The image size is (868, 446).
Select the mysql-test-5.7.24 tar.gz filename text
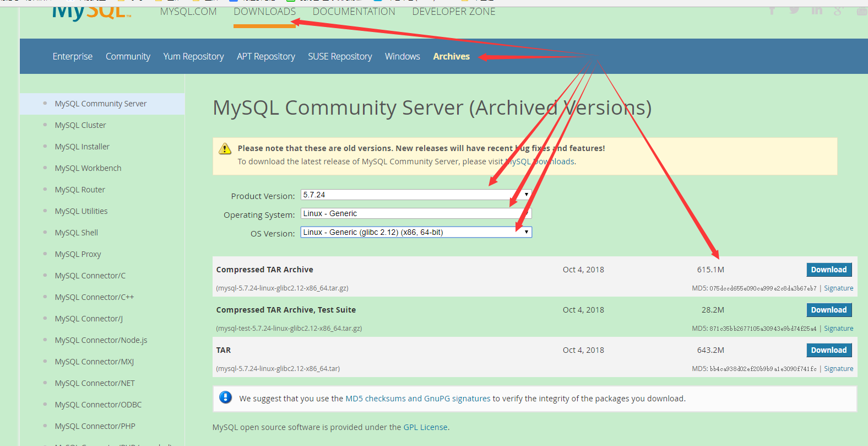(289, 329)
